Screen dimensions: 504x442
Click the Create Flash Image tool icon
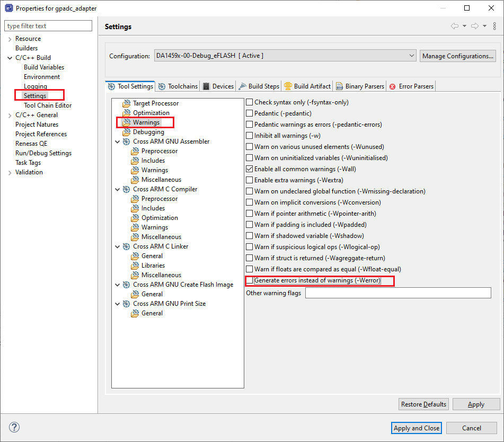pyautogui.click(x=126, y=285)
